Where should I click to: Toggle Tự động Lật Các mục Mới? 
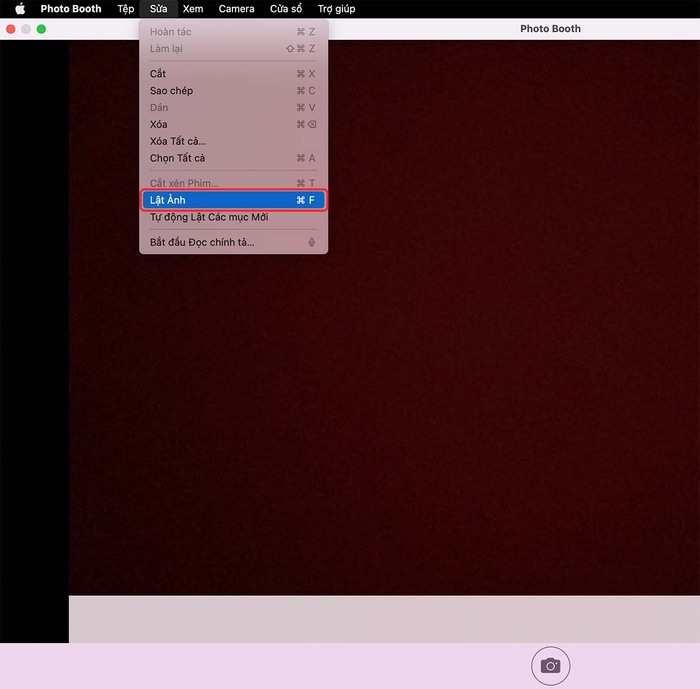pos(233,217)
